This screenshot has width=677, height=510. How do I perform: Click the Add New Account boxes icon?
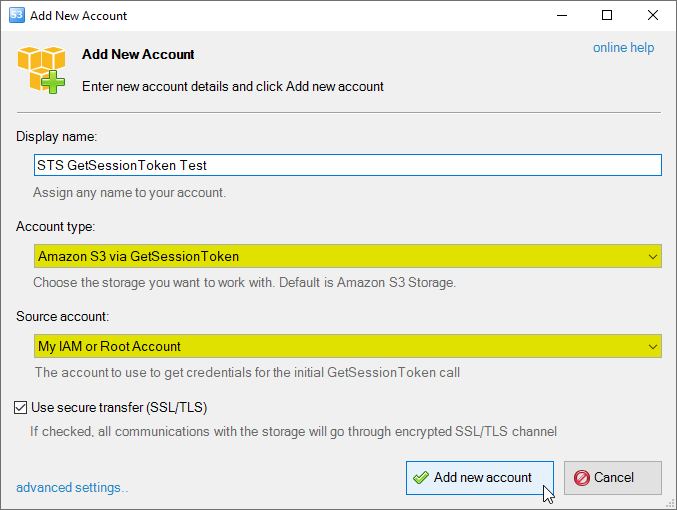41,70
